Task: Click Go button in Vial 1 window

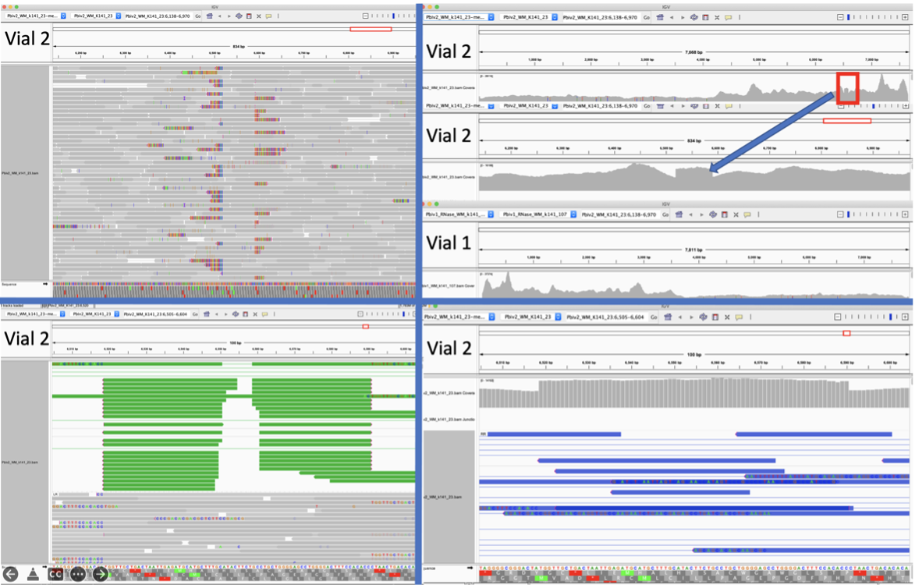Action: point(665,214)
